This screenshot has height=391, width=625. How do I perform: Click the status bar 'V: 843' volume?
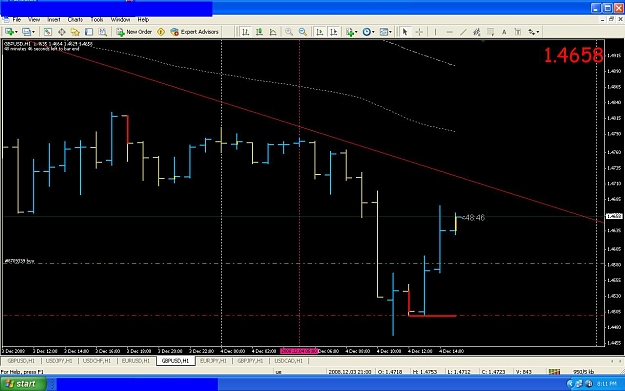click(x=524, y=372)
